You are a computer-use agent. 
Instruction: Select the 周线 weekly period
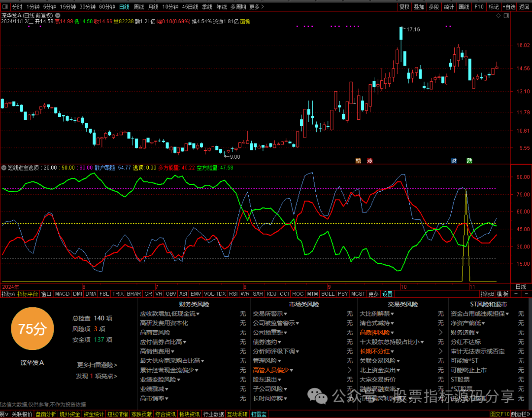[139, 7]
